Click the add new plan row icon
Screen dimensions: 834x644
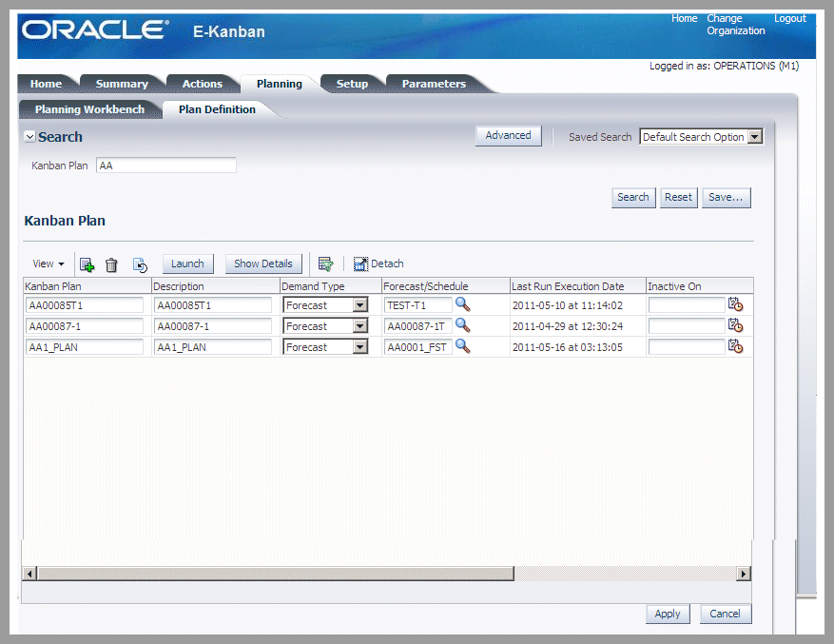tap(87, 264)
